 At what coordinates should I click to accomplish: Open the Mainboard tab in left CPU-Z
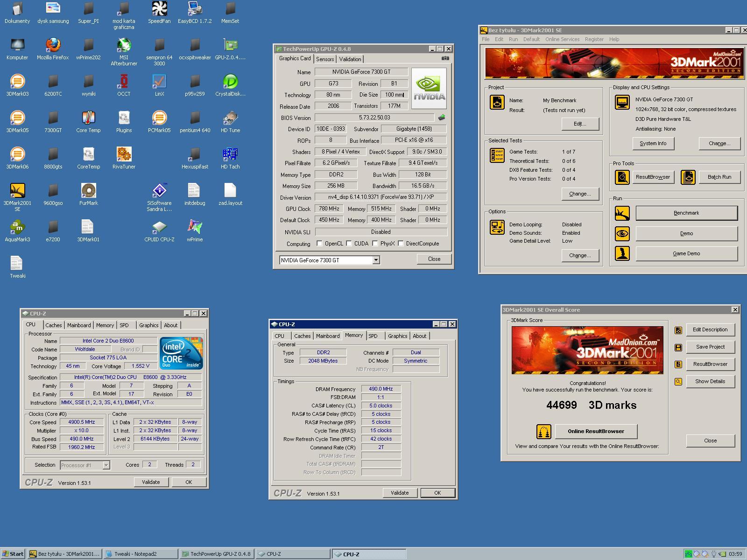point(79,325)
